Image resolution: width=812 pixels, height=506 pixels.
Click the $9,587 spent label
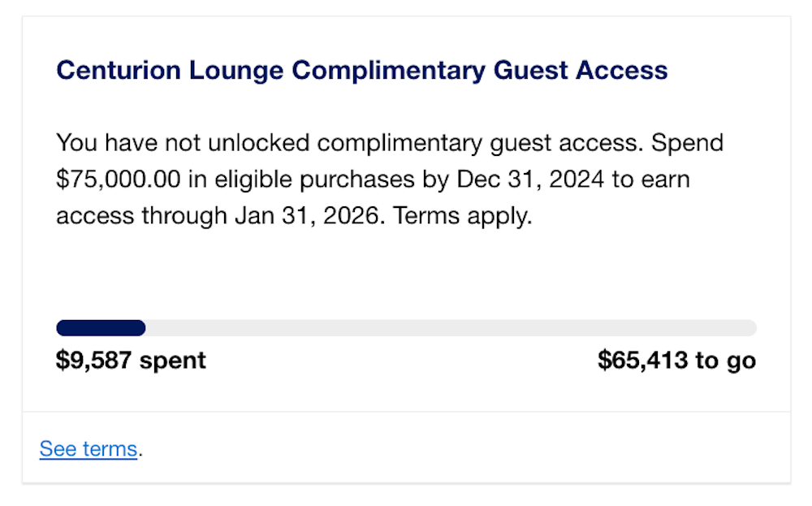click(130, 359)
